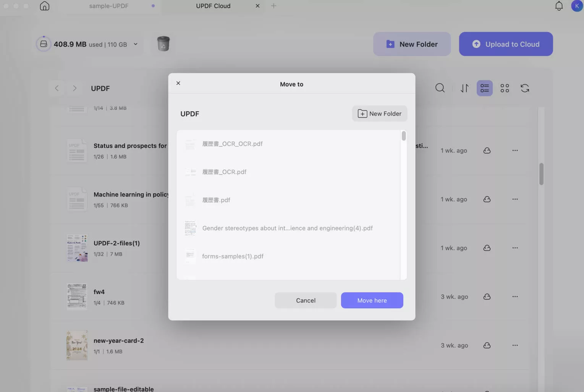The image size is (584, 392).
Task: Open a new tab with plus button
Action: click(273, 6)
